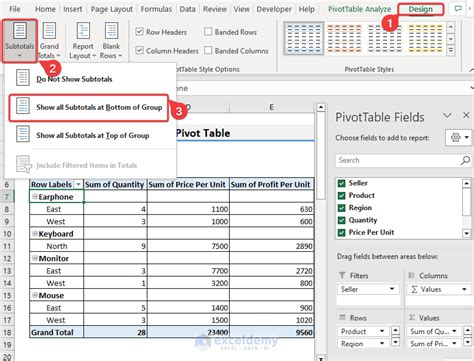The width and height of the screenshot is (474, 361).
Task: Click the field list scroll up arrow
Action: click(467, 183)
